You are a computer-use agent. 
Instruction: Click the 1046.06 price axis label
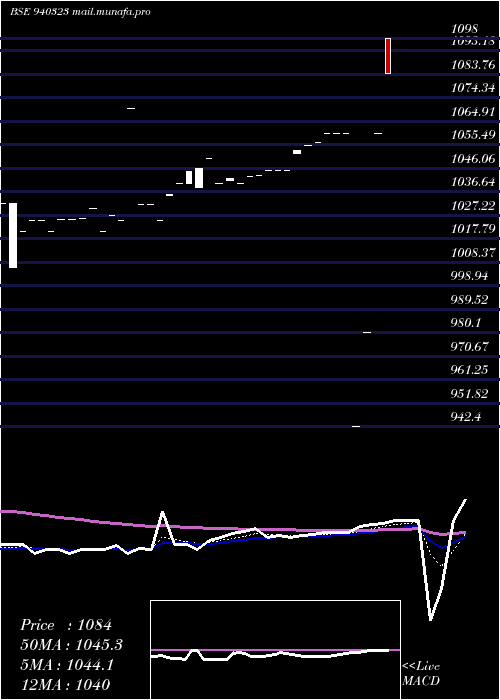(x=473, y=158)
